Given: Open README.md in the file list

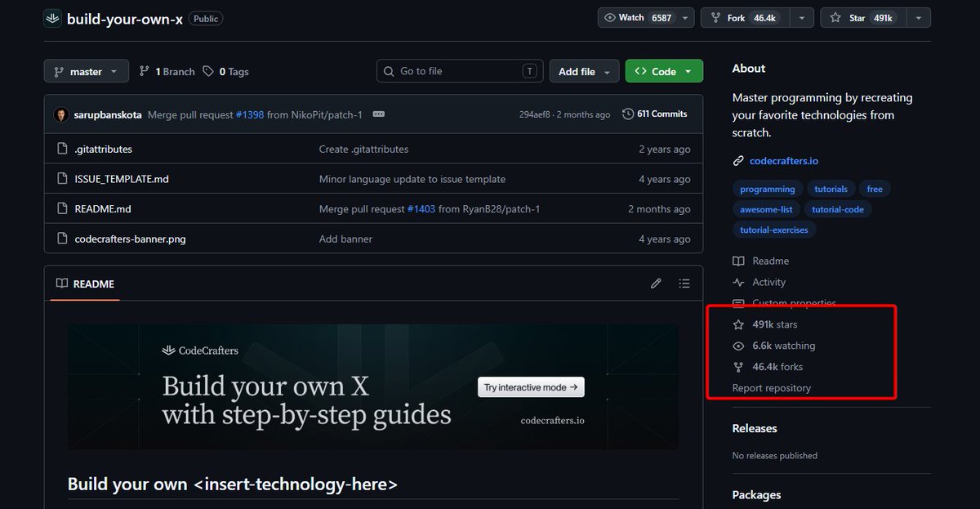Looking at the screenshot, I should coord(103,209).
